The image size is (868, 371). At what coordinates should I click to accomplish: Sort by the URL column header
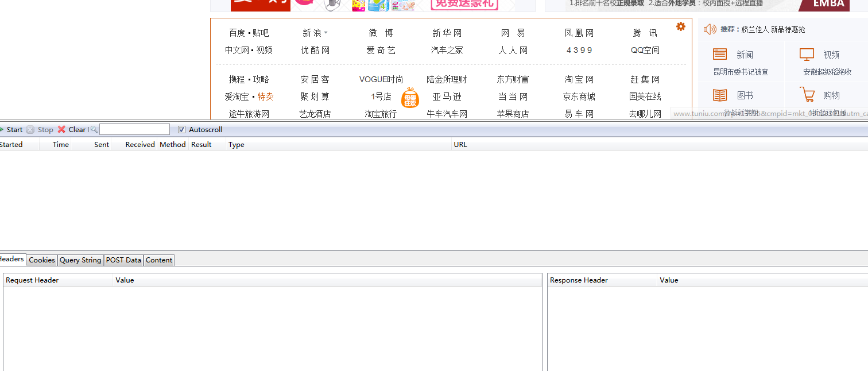coord(460,145)
